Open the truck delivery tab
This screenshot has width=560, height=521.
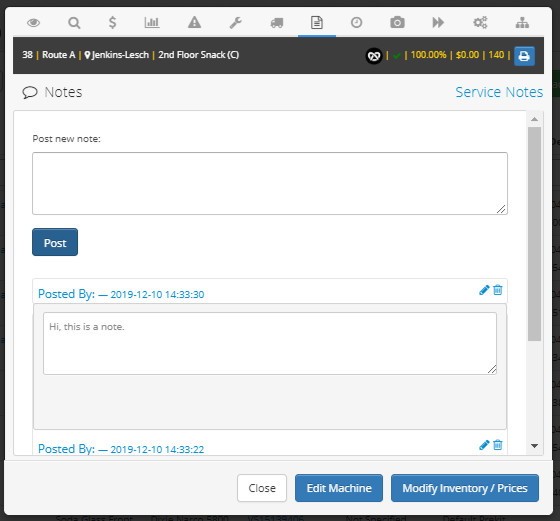coord(277,23)
